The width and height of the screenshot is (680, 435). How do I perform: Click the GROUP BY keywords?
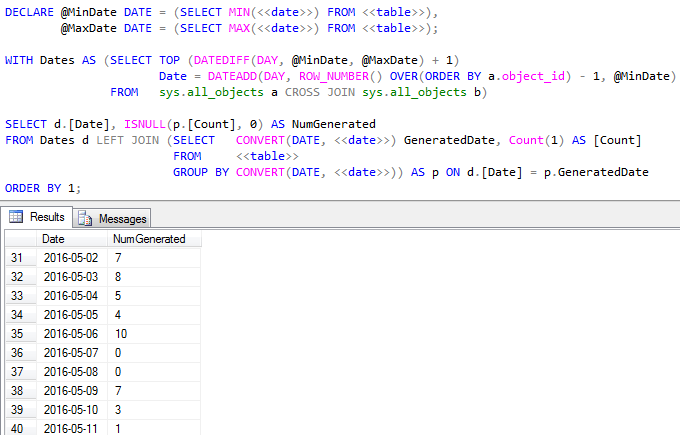(201, 172)
